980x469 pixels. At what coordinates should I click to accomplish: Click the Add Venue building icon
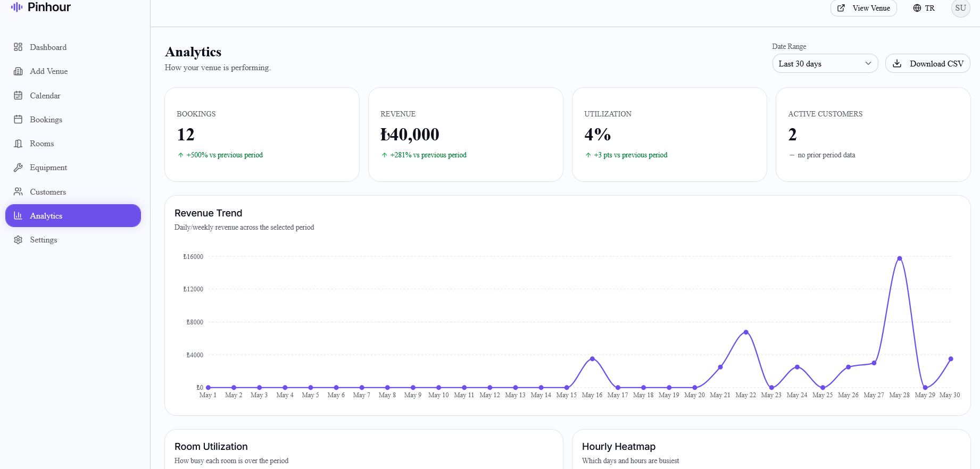tap(18, 71)
